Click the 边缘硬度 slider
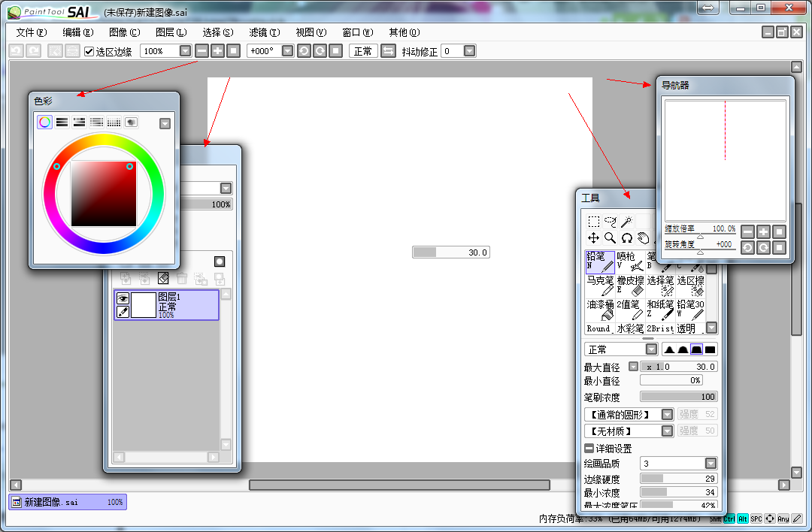 [x=678, y=479]
